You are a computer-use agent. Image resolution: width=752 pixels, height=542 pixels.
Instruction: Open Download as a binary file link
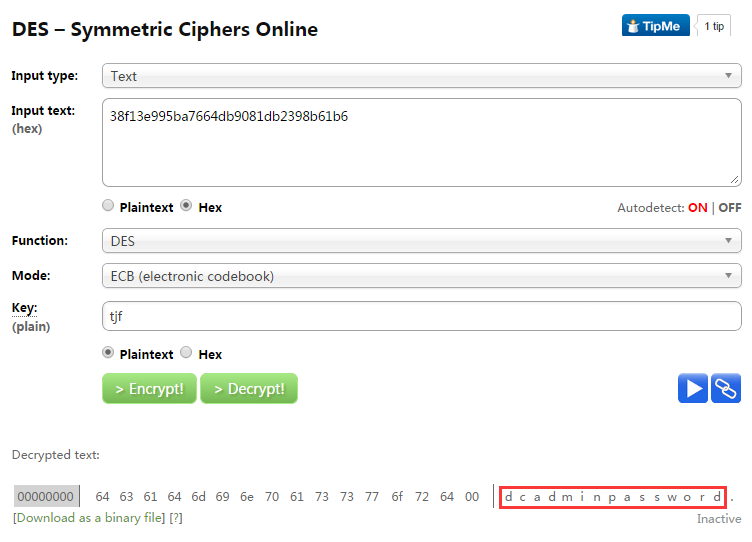point(89,518)
